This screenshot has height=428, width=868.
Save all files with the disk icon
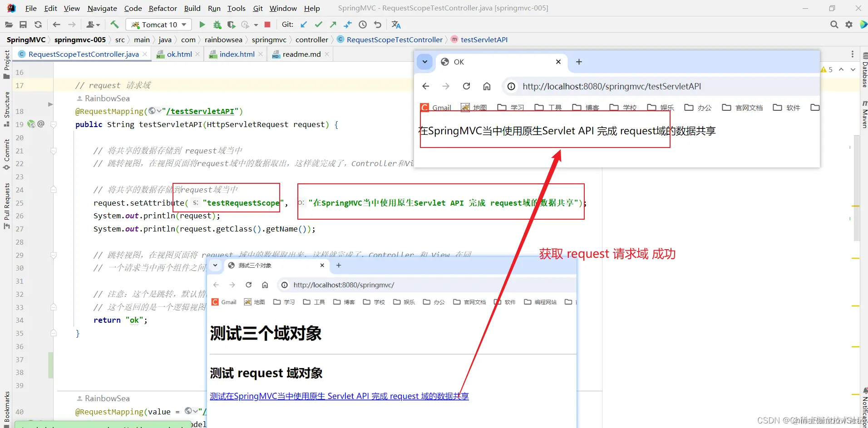pos(23,25)
